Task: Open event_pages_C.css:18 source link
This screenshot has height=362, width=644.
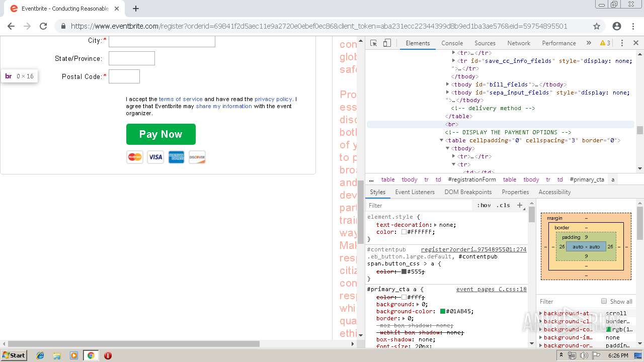Action: [491, 289]
